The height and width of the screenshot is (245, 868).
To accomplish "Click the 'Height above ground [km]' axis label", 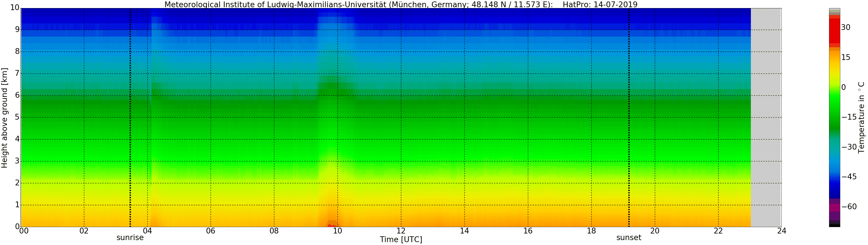I will pos(4,118).
